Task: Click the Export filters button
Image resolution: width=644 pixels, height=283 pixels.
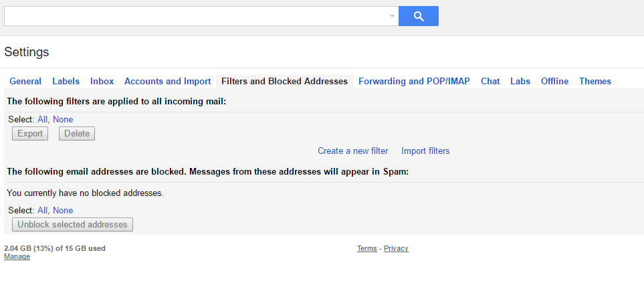Action: pos(30,134)
